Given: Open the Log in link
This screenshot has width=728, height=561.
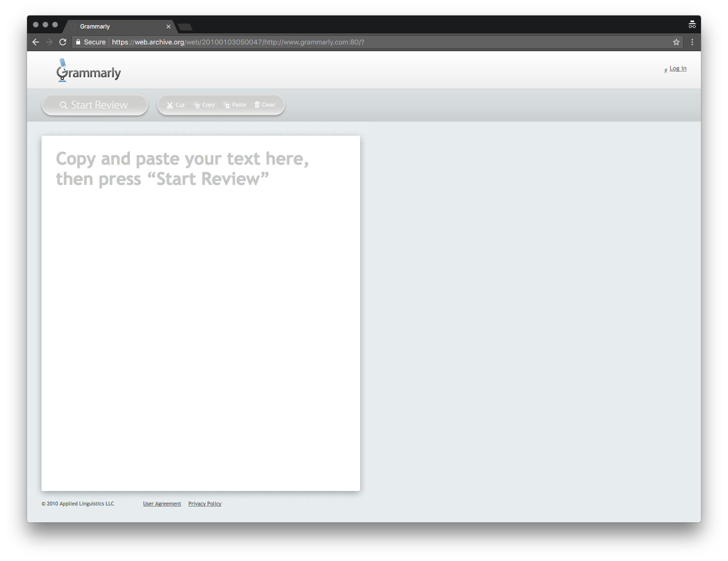Looking at the screenshot, I should tap(678, 69).
